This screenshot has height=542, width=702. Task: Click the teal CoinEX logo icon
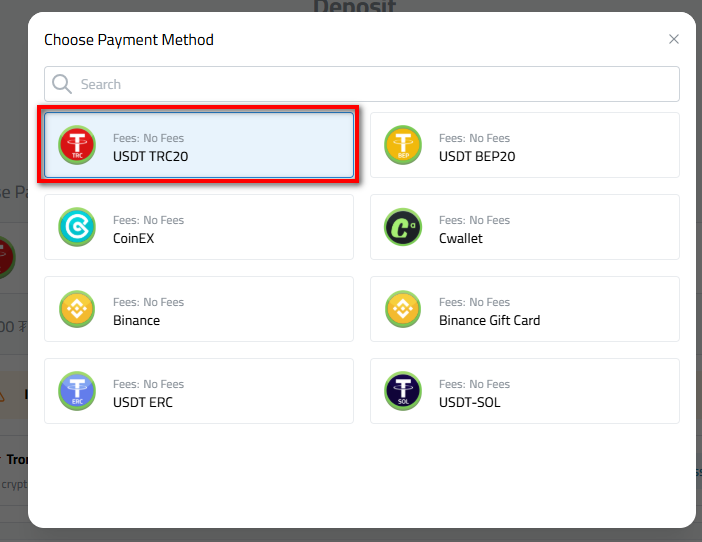click(77, 228)
